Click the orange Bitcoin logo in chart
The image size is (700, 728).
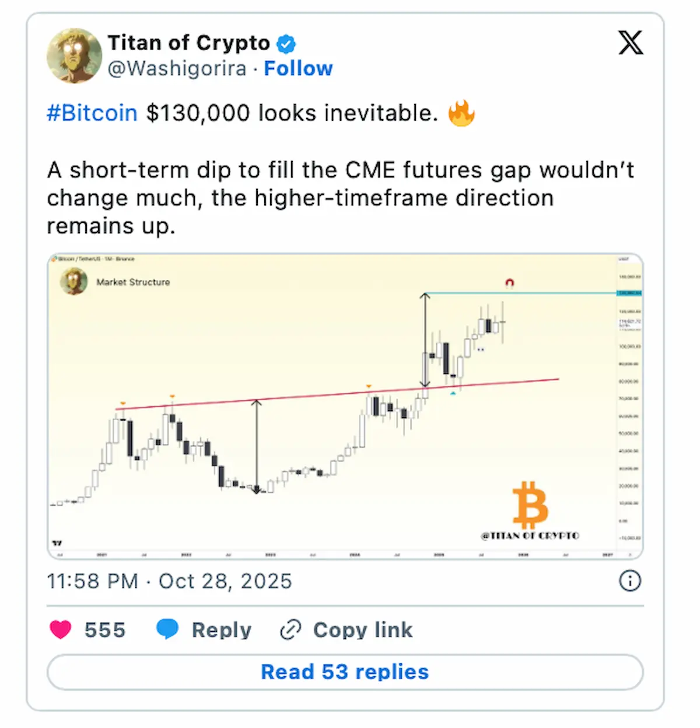pyautogui.click(x=530, y=505)
